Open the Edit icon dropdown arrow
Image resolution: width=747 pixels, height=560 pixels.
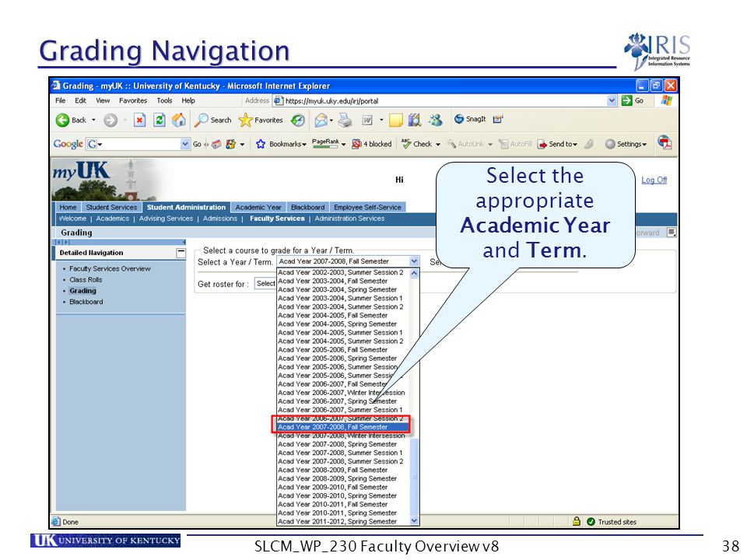(381, 120)
